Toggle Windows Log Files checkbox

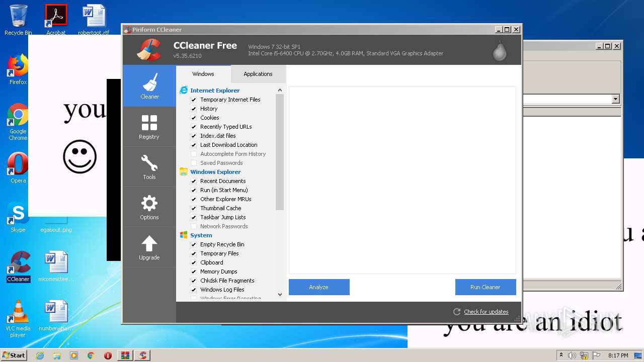point(194,290)
